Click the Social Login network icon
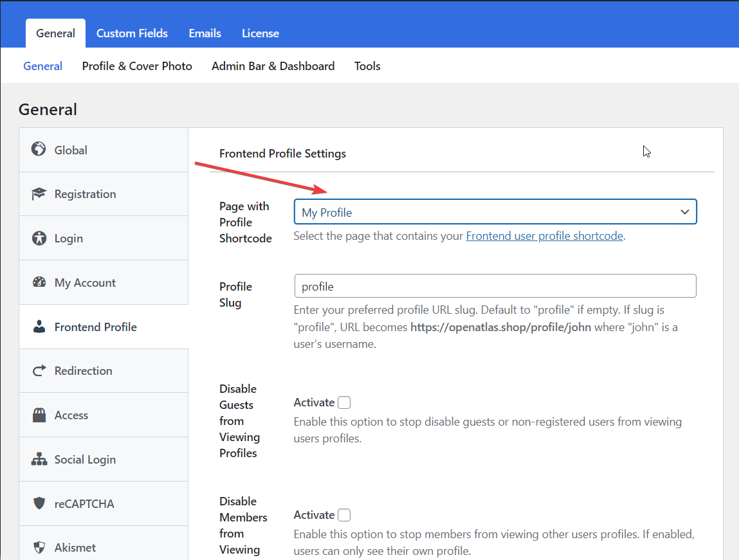739x560 pixels. point(39,459)
